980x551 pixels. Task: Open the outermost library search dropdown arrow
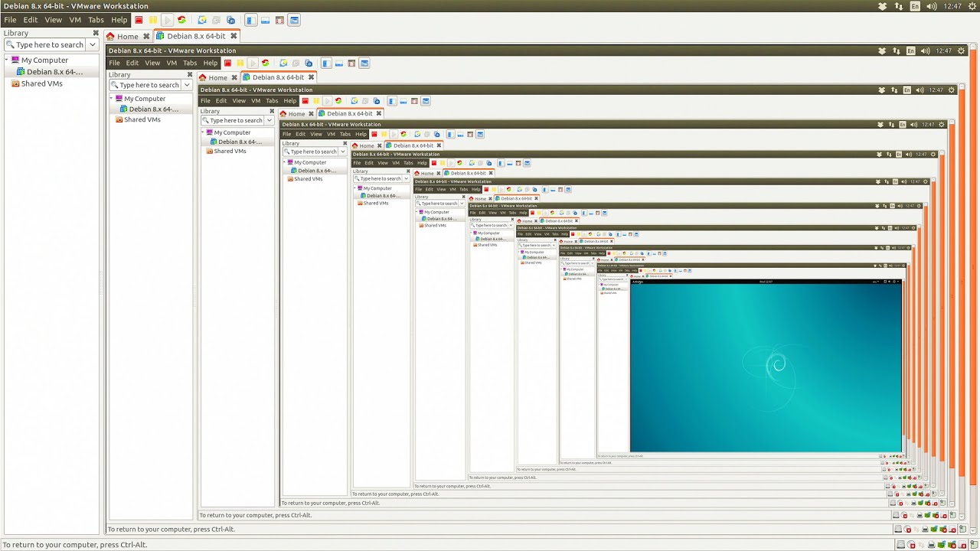click(93, 45)
